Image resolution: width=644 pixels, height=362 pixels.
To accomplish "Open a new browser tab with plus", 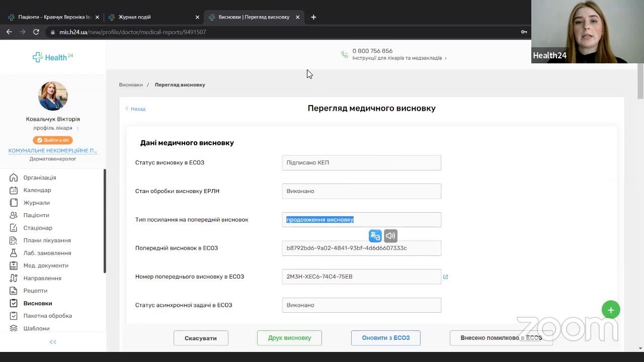I will point(313,17).
